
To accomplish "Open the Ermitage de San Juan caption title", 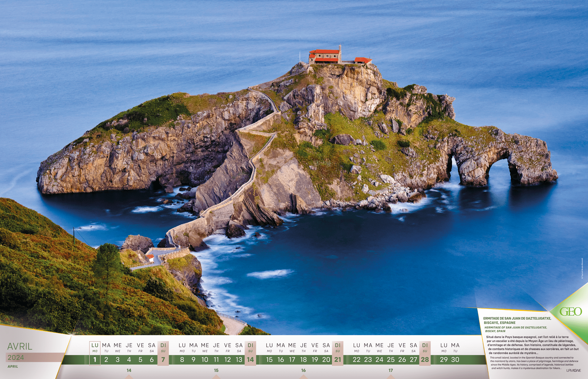I will 517,320.
